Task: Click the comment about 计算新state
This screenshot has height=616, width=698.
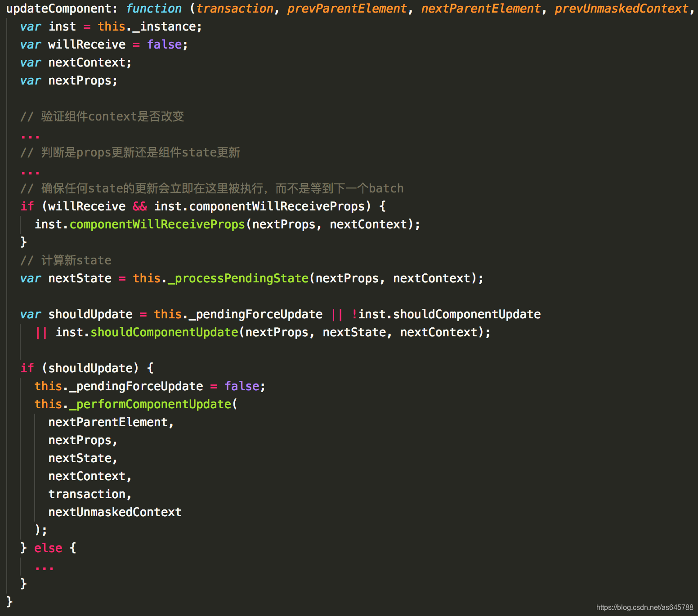Action: click(x=65, y=260)
